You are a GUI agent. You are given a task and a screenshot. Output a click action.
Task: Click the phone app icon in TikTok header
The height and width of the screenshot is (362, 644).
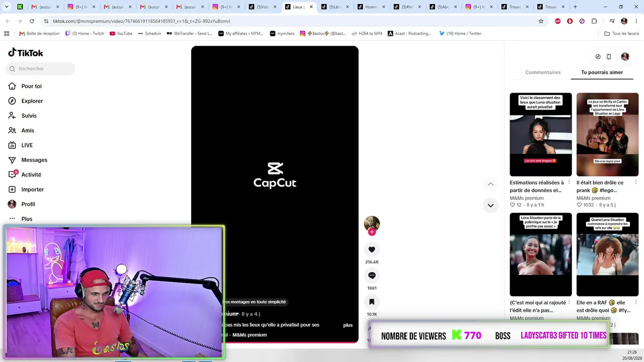click(x=609, y=57)
